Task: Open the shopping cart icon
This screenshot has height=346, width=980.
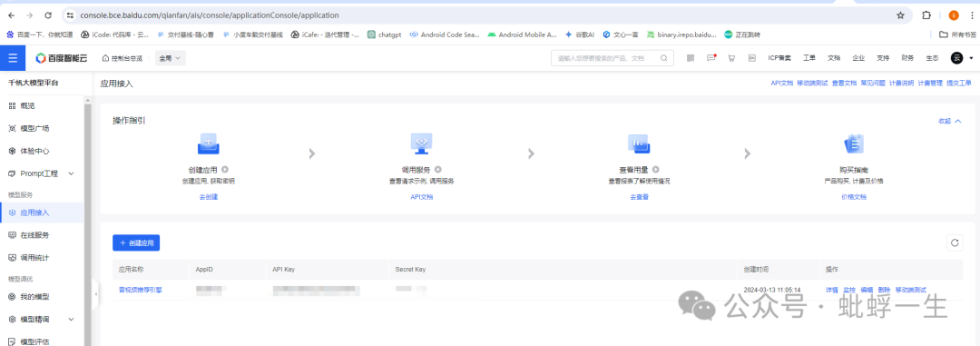Action: [x=731, y=58]
